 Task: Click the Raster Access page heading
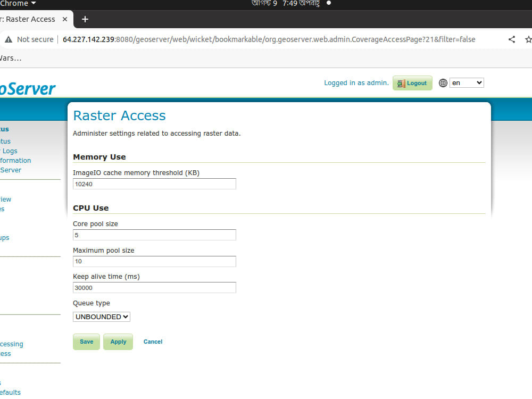click(119, 115)
